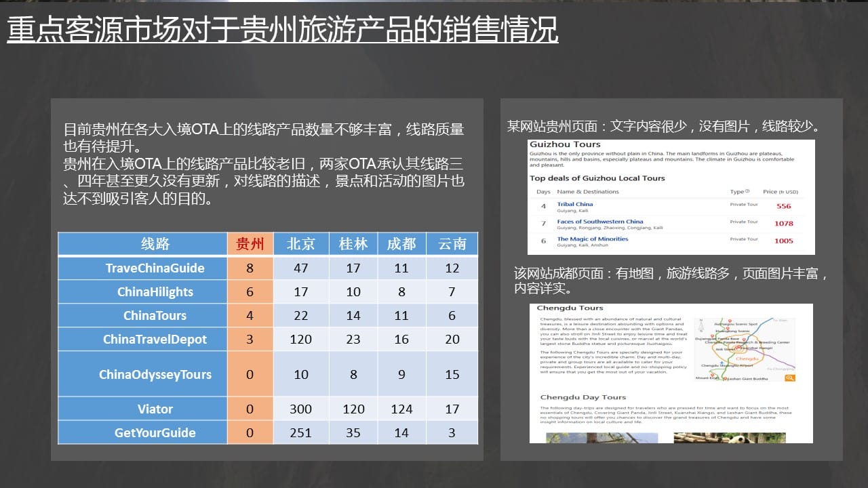
Task: Select Viator's 北京 value 300
Action: pyautogui.click(x=301, y=409)
